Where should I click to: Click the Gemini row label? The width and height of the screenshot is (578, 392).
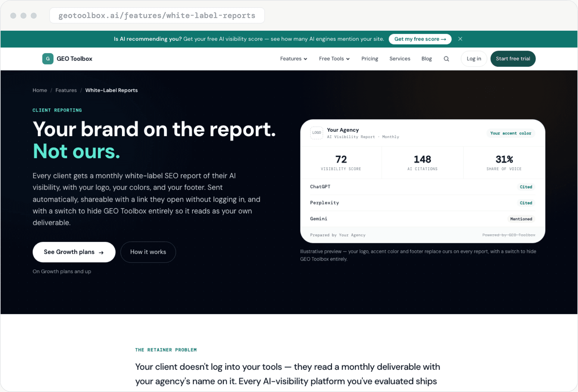coord(319,219)
